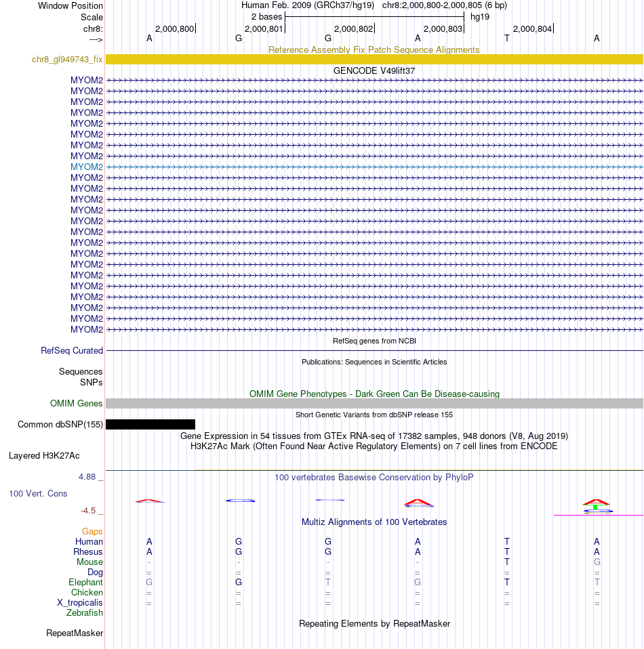Click the 2,000,804 coordinate tick label
The height and width of the screenshot is (649, 644).
[532, 29]
